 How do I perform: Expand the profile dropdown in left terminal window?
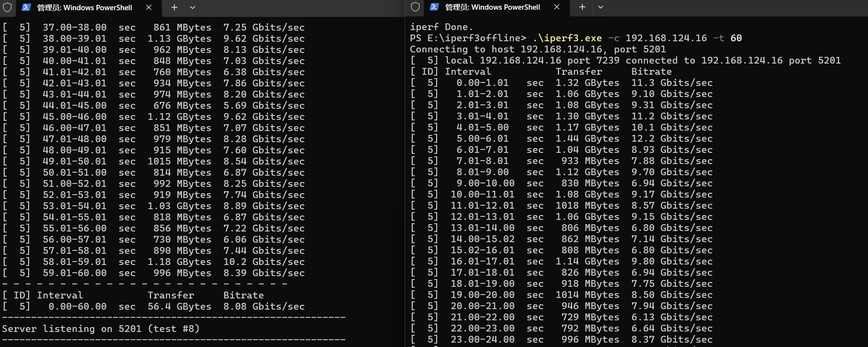(x=193, y=7)
